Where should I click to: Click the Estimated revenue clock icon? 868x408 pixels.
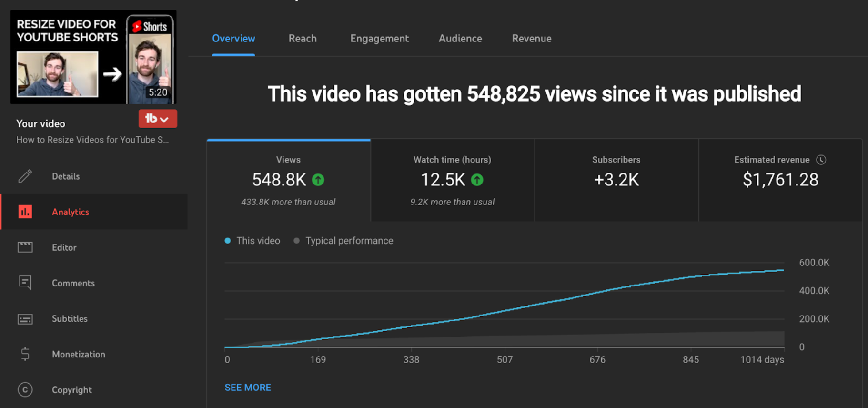pos(821,160)
